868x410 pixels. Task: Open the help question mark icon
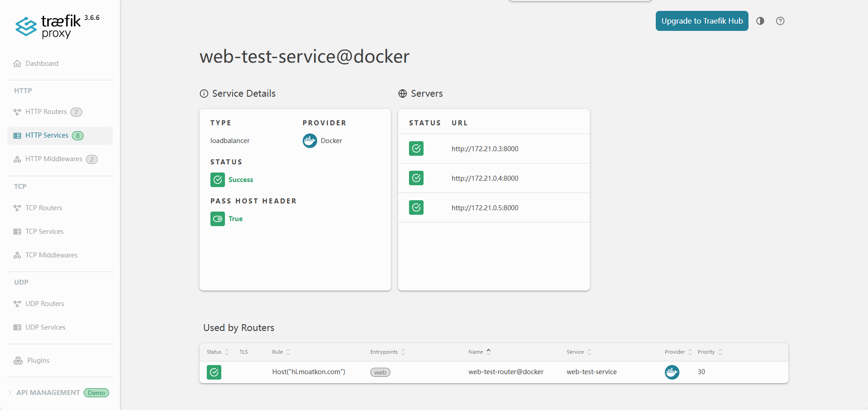point(780,21)
